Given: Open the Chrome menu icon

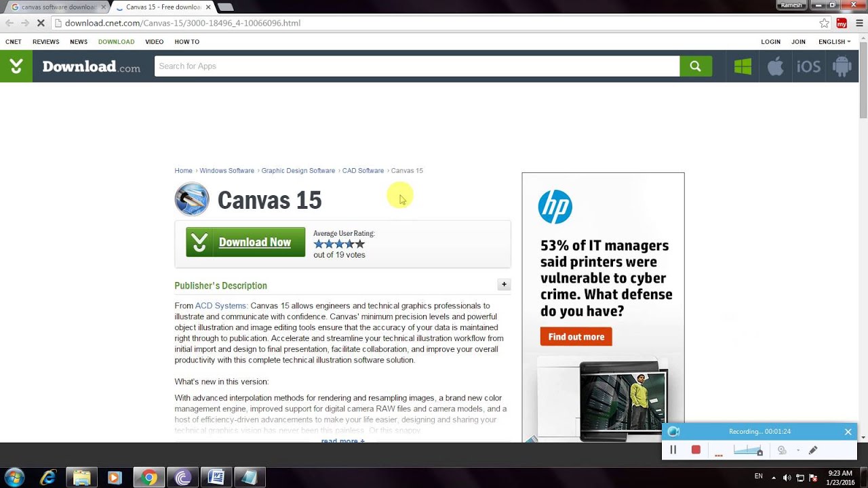Looking at the screenshot, I should point(858,23).
